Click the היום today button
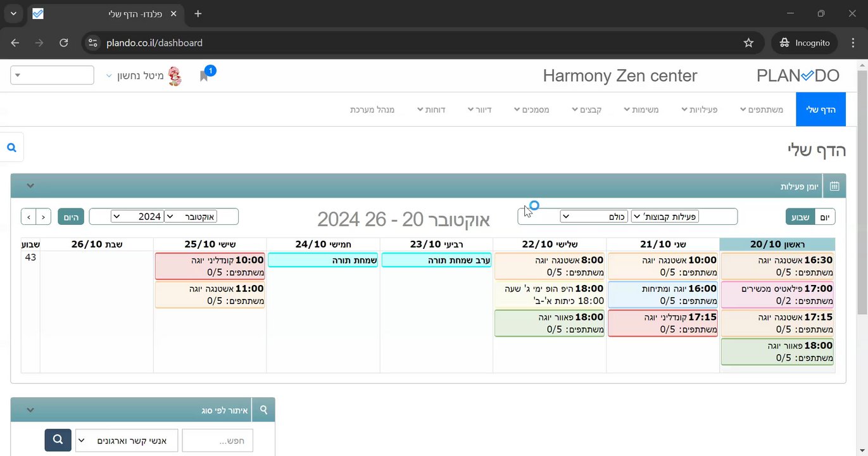The height and width of the screenshot is (456, 868). [x=71, y=217]
